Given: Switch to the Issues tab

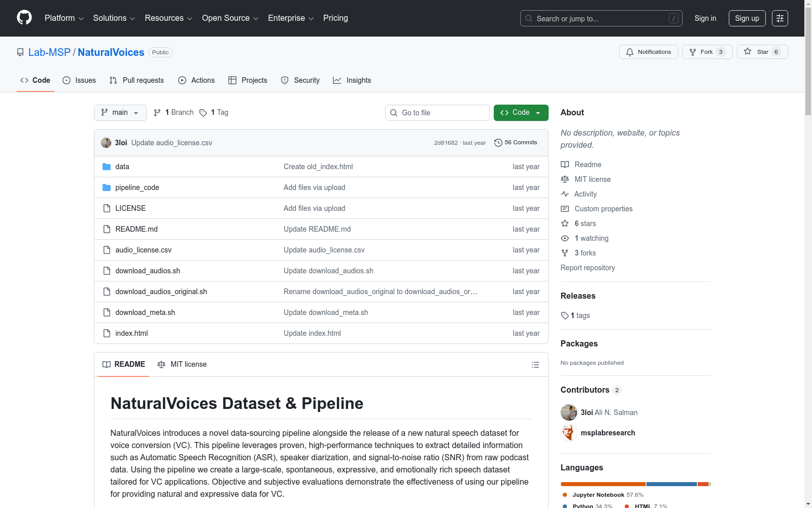Looking at the screenshot, I should tap(79, 80).
